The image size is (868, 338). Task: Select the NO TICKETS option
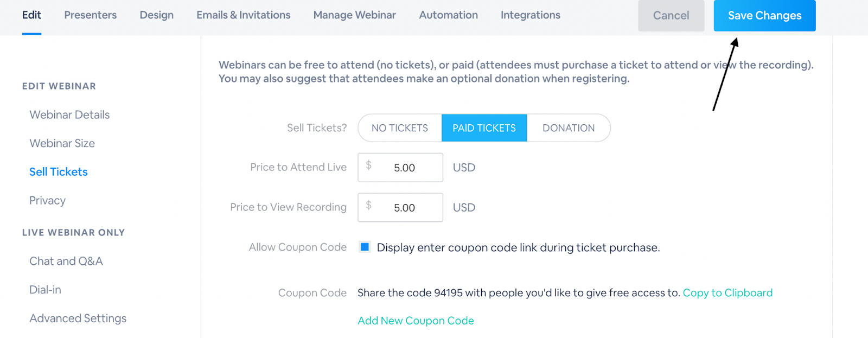(400, 128)
